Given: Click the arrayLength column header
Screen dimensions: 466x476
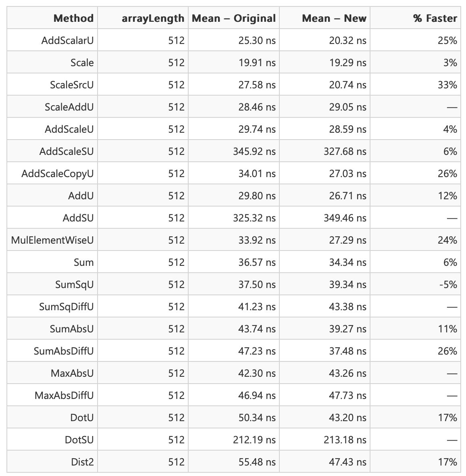Looking at the screenshot, I should coord(153,18).
